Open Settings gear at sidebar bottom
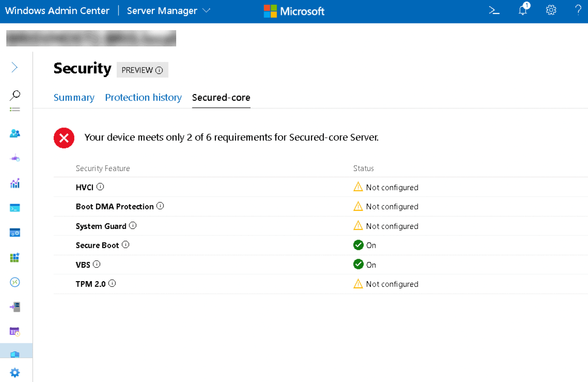Image resolution: width=588 pixels, height=382 pixels. [x=15, y=373]
